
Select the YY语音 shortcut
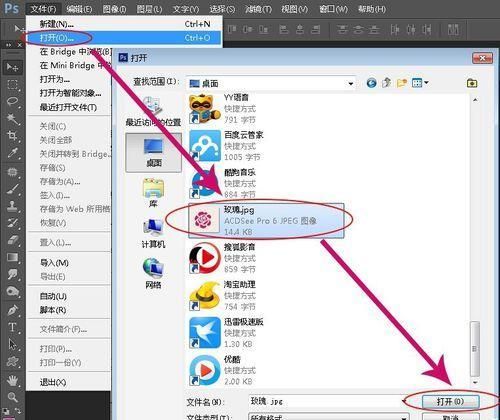[223, 108]
